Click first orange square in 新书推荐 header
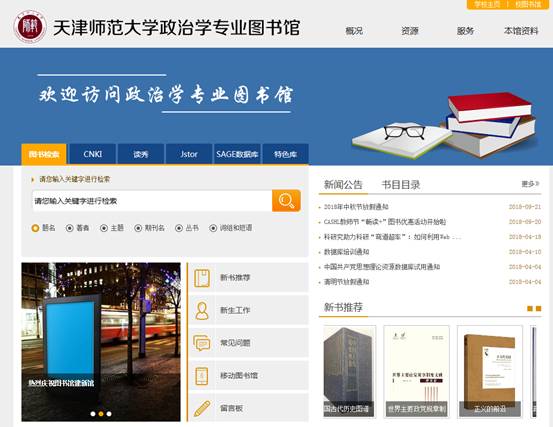Image resolution: width=553 pixels, height=427 pixels. point(530,309)
